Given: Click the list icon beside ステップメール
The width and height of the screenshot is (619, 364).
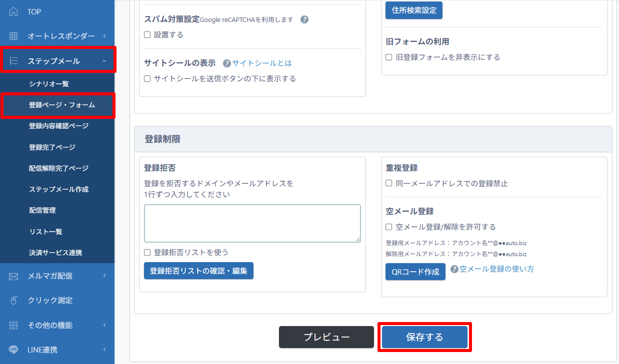Looking at the screenshot, I should coord(13,61).
